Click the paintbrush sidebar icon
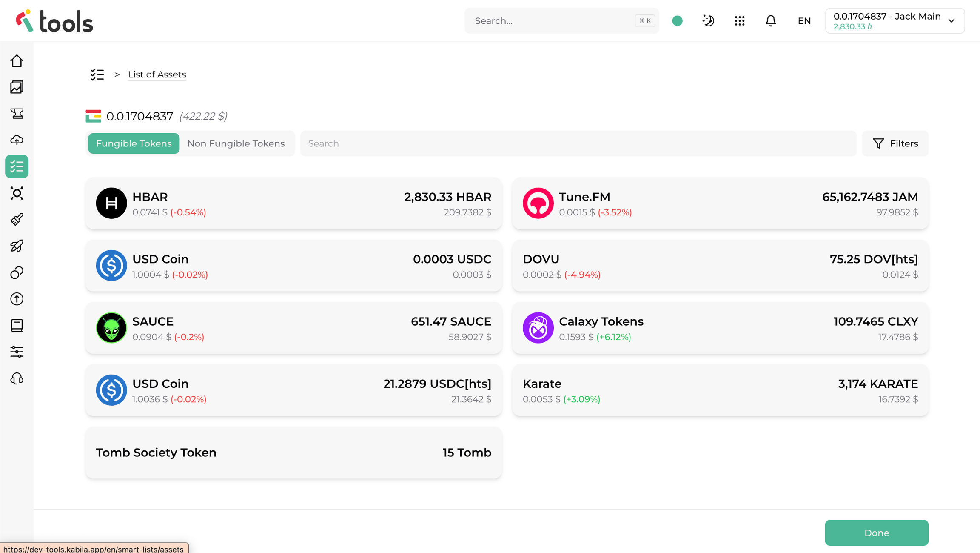The image size is (980, 553). (17, 220)
